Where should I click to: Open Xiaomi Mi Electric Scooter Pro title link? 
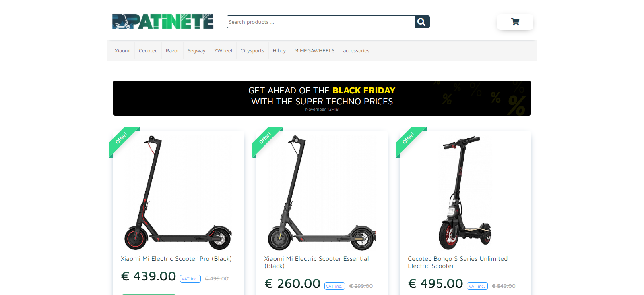coord(176,259)
